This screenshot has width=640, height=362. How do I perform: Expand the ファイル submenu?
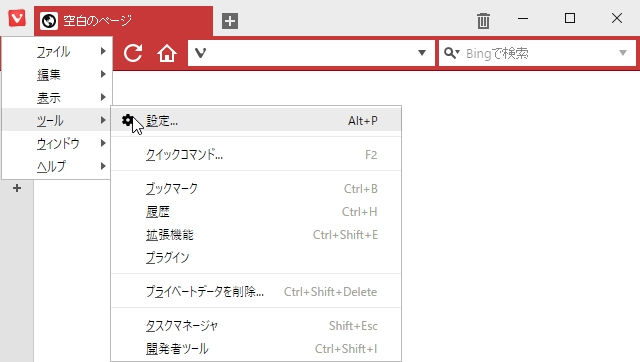(57, 51)
